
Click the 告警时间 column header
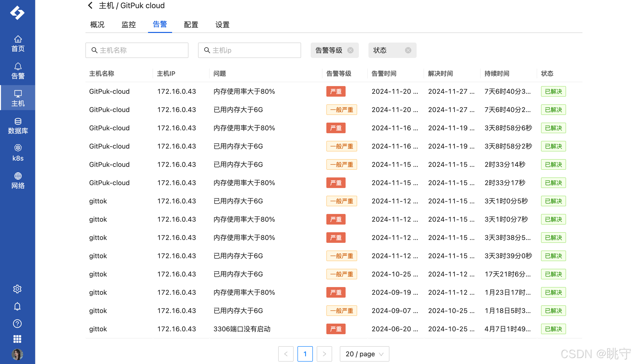point(384,73)
